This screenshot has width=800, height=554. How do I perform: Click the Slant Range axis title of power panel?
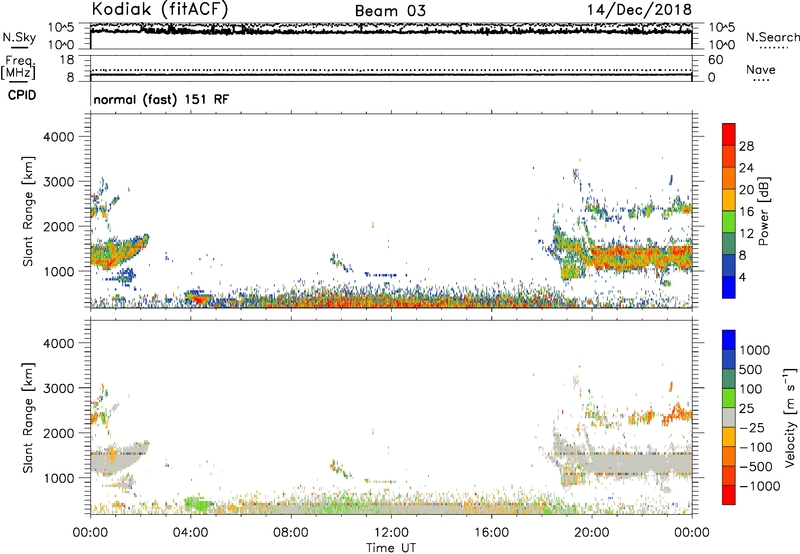click(28, 211)
